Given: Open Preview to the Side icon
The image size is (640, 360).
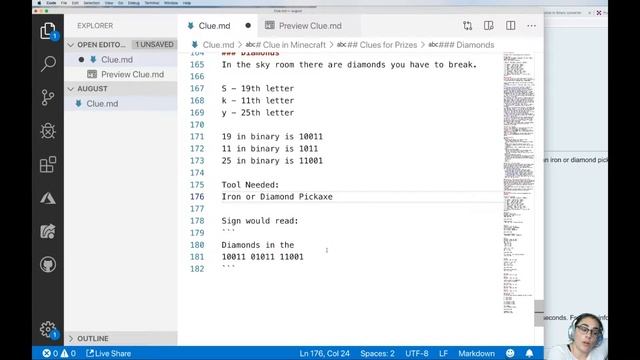Looking at the screenshot, I should coord(489,26).
